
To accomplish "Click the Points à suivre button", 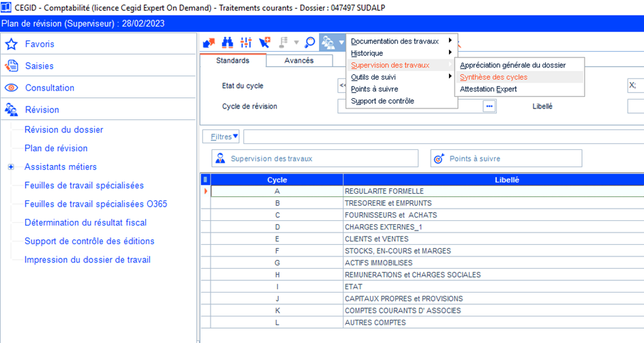I will [506, 158].
